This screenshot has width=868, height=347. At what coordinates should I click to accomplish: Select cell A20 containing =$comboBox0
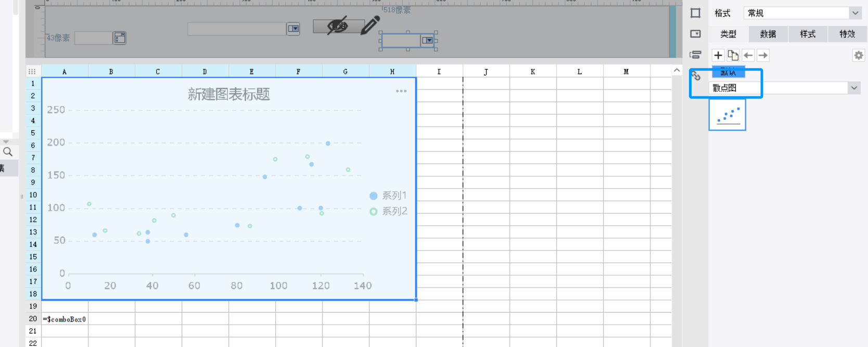[65, 319]
